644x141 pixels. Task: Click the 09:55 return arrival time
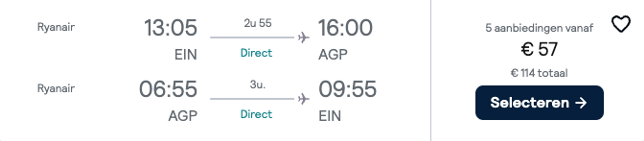pos(347,89)
